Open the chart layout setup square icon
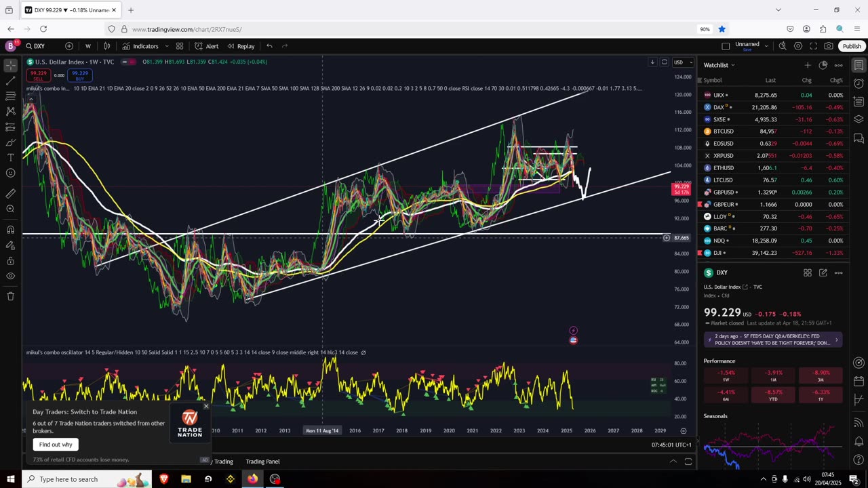This screenshot has height=488, width=868. pos(726,46)
